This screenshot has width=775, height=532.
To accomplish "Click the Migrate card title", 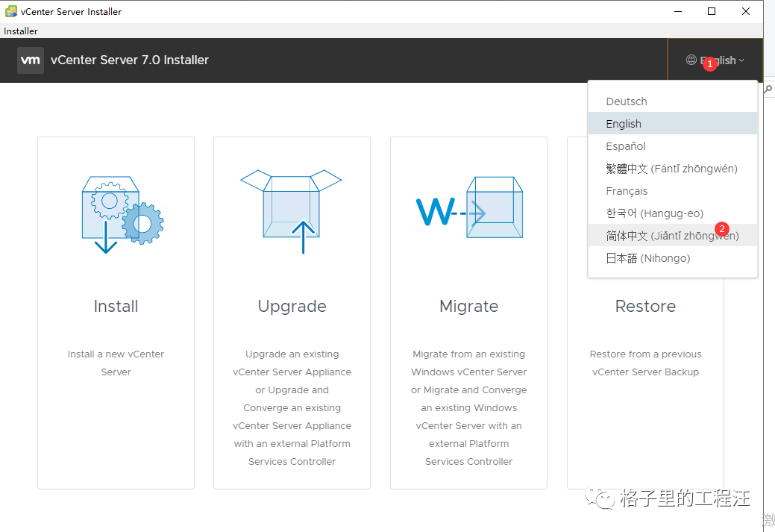I will point(468,307).
